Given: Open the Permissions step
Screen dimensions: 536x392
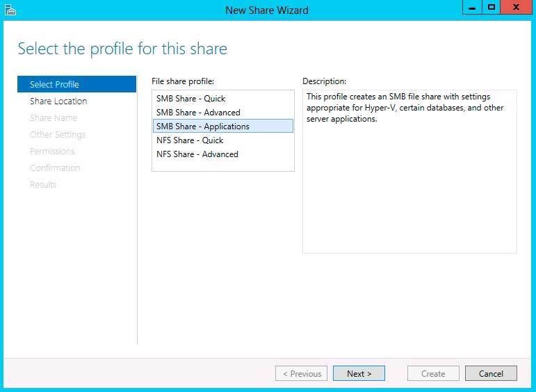Looking at the screenshot, I should click(76, 151).
